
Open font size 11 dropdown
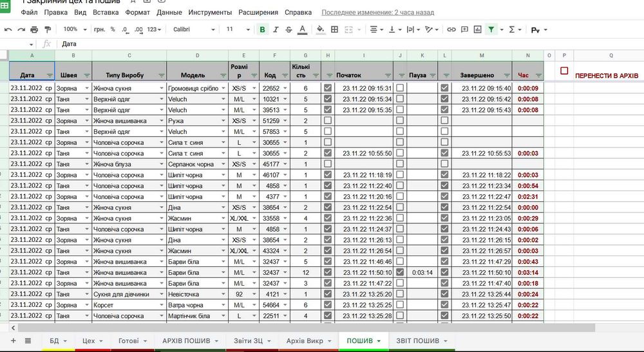[238, 30]
